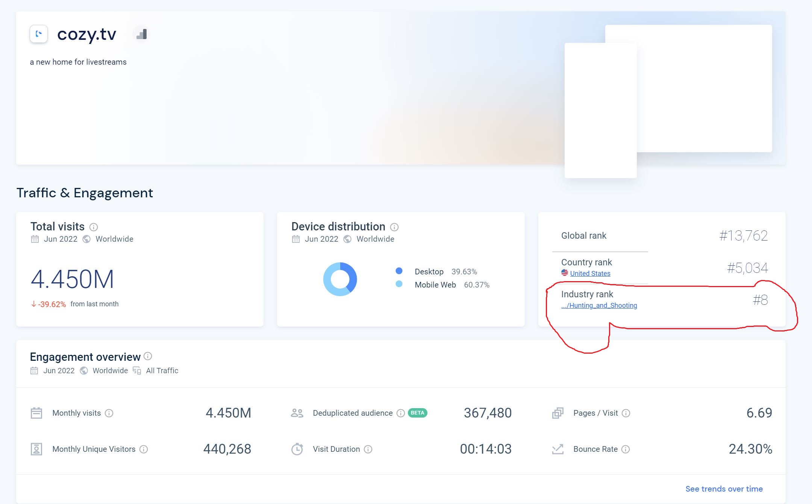Screen dimensions: 812x504
Task: Click the Monthly visits calendar icon
Action: pyautogui.click(x=36, y=413)
